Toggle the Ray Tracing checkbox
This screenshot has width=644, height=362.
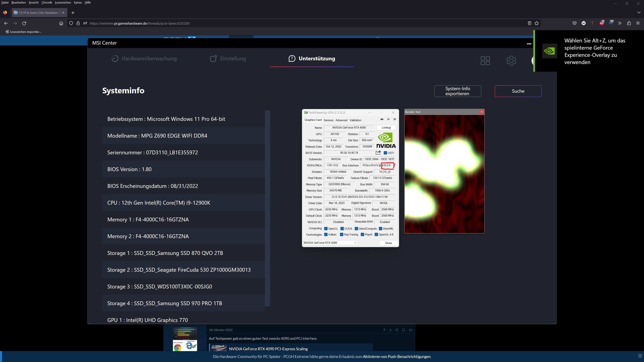(341, 235)
